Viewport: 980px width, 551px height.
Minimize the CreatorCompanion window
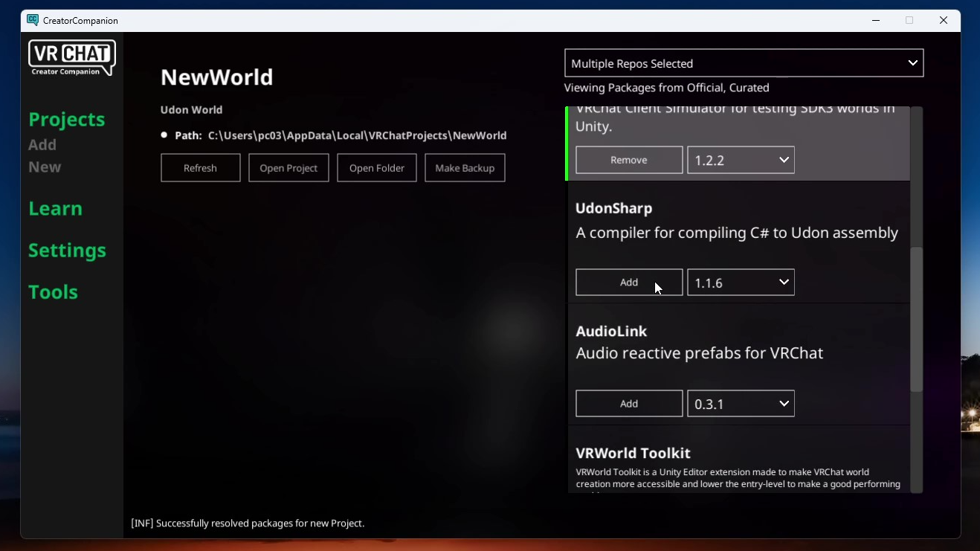pyautogui.click(x=876, y=20)
